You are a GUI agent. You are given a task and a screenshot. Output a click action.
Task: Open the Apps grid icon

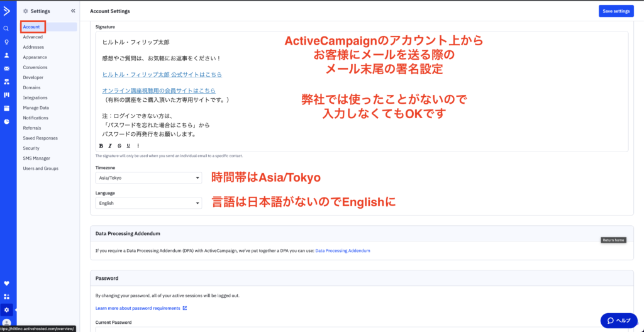6,297
